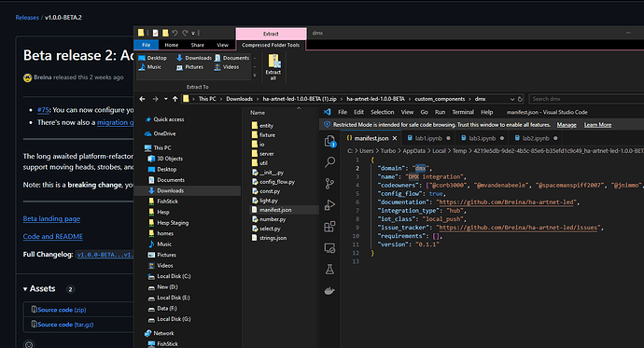The image size is (644, 348).
Task: Click the Extract all icon
Action: pos(273,67)
